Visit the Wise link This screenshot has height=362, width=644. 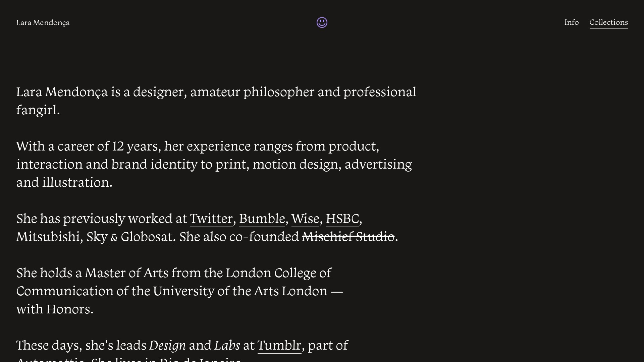pos(305,219)
